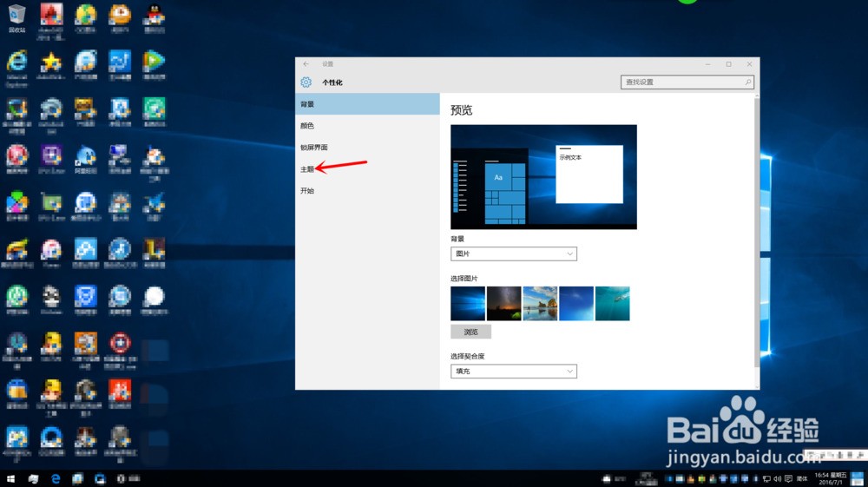This screenshot has width=868, height=487.
Task: Click the Personalization gear icon
Action: [x=306, y=82]
